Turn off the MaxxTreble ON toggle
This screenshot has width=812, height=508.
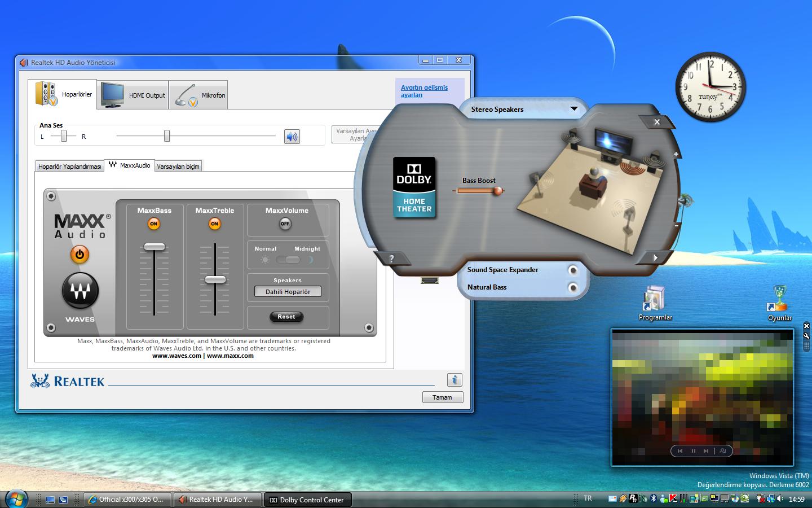tap(214, 224)
